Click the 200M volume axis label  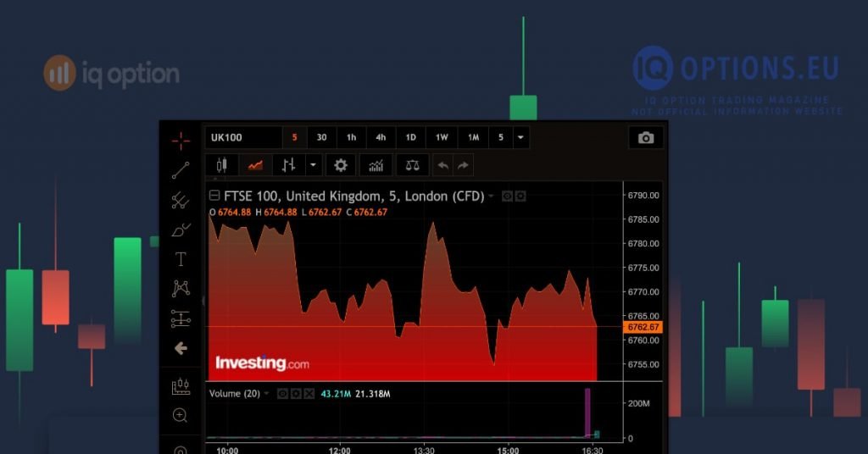point(639,404)
